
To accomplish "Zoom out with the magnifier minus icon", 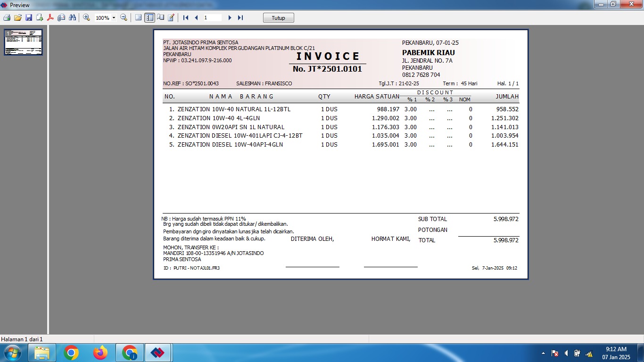I will pos(124,17).
